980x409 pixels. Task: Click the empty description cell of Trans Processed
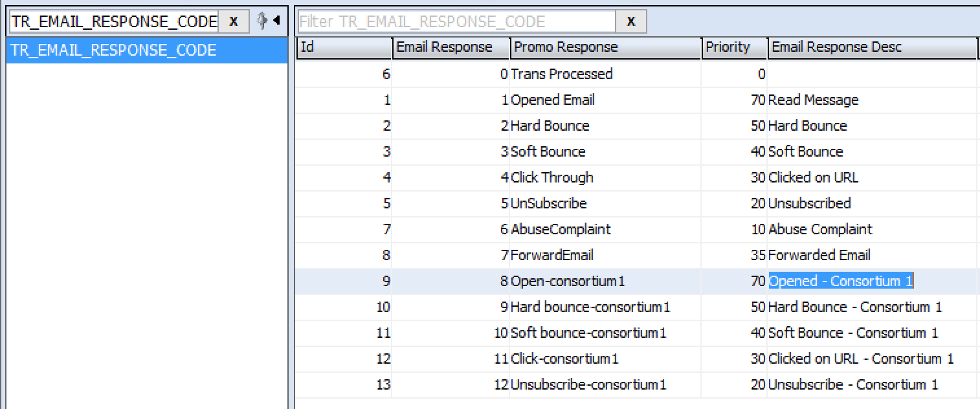(872, 74)
